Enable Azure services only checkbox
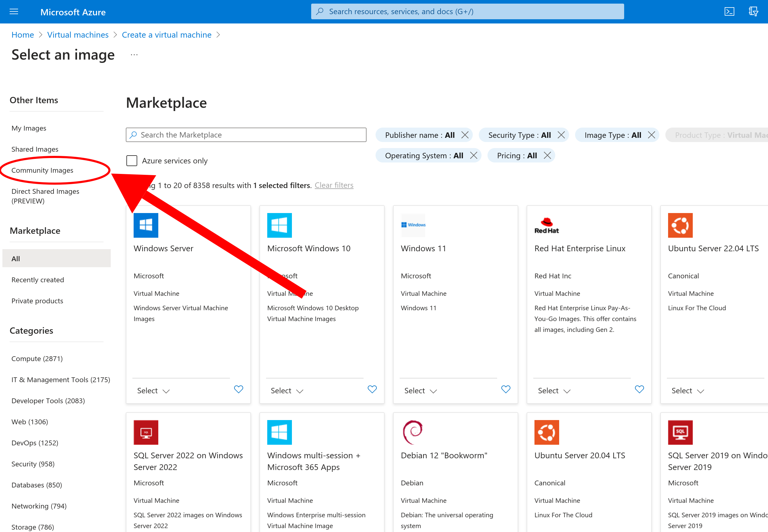The width and height of the screenshot is (768, 532). pyautogui.click(x=132, y=161)
